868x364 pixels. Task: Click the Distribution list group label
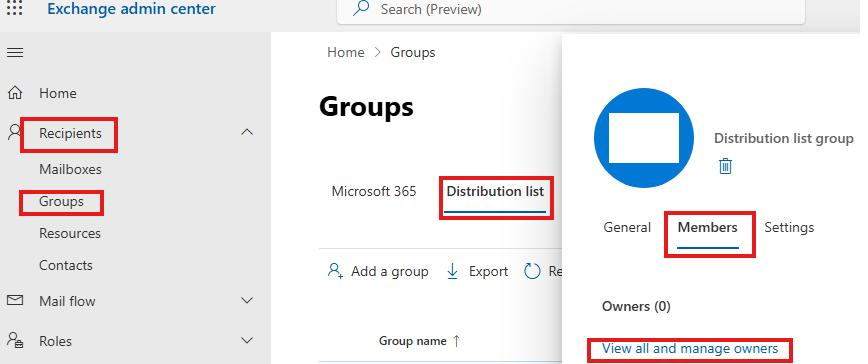(x=783, y=138)
